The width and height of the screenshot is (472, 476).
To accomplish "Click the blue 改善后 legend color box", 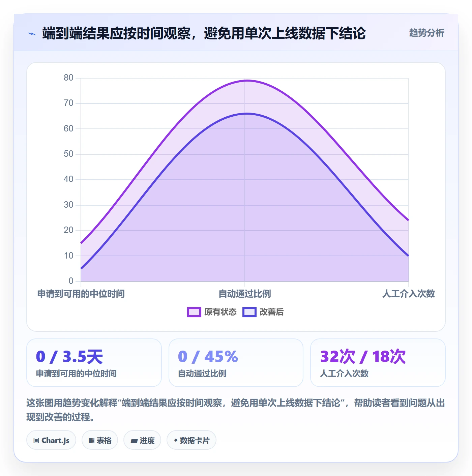I will [x=249, y=312].
